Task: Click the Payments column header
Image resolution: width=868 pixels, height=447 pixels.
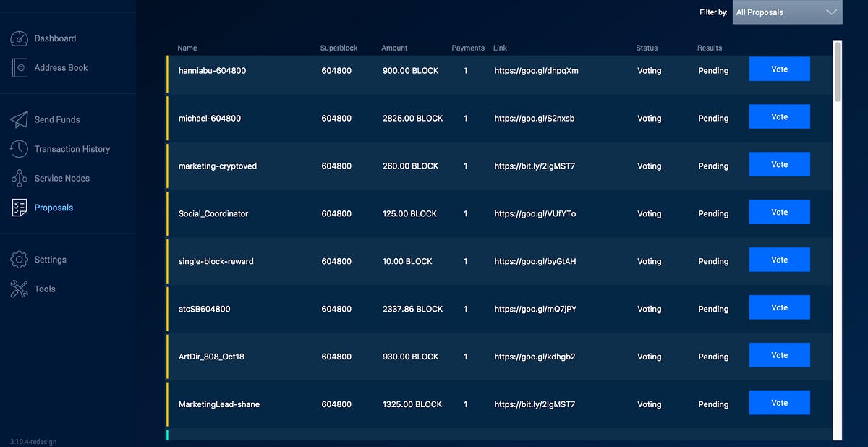Action: pos(468,48)
